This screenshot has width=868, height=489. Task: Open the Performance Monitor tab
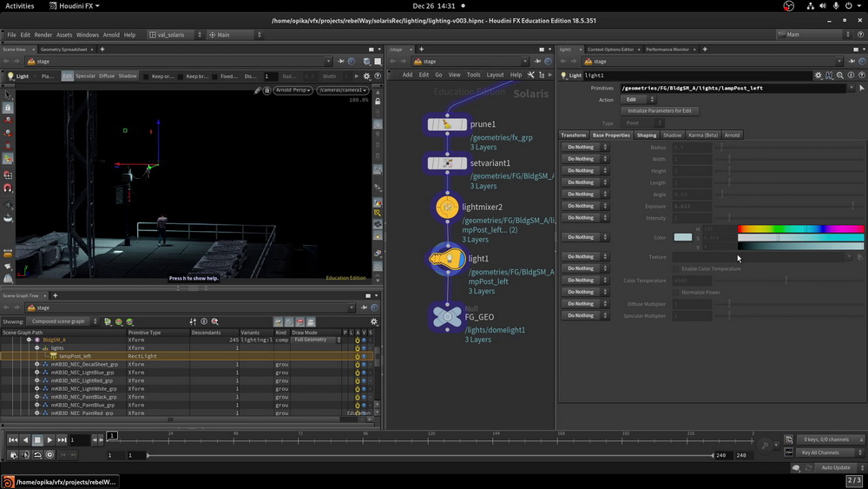coord(667,50)
